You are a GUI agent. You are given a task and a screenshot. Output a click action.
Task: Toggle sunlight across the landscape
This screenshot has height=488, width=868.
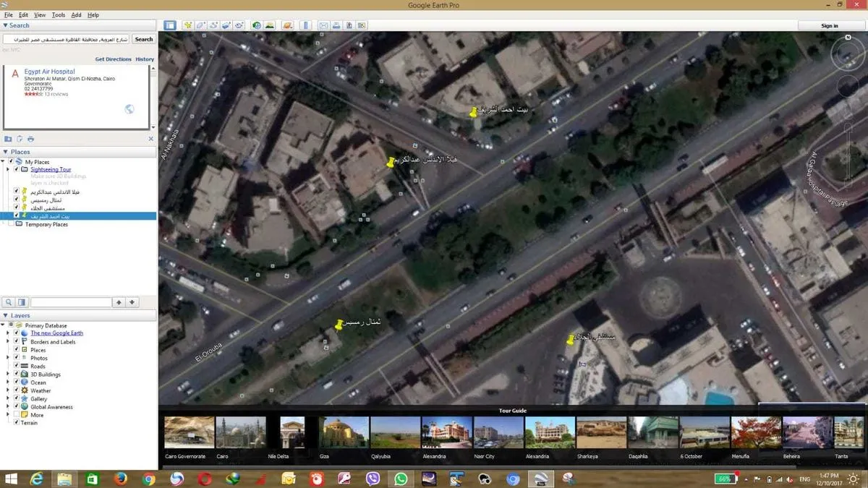point(269,25)
